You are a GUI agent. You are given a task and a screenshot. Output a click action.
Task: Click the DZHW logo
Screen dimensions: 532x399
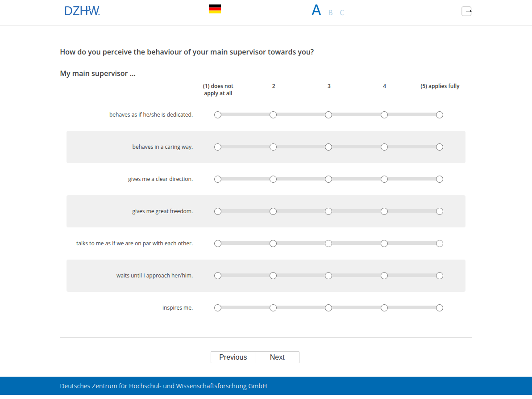click(82, 11)
